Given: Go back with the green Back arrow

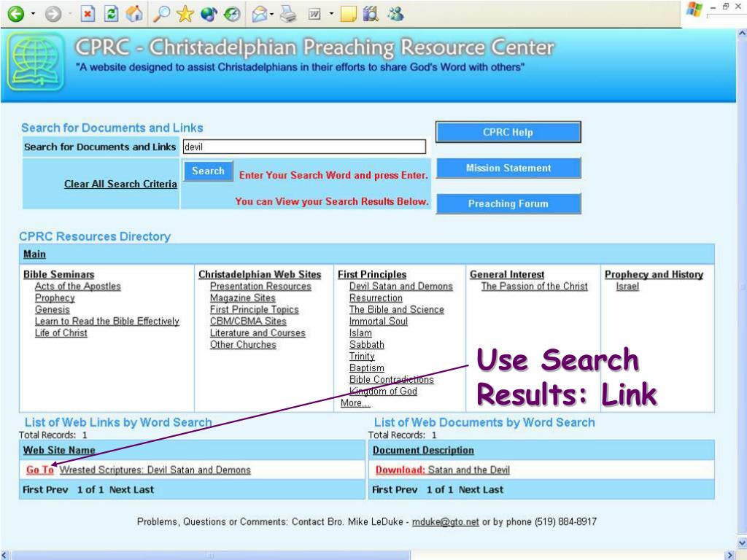Looking at the screenshot, I should 16,14.
